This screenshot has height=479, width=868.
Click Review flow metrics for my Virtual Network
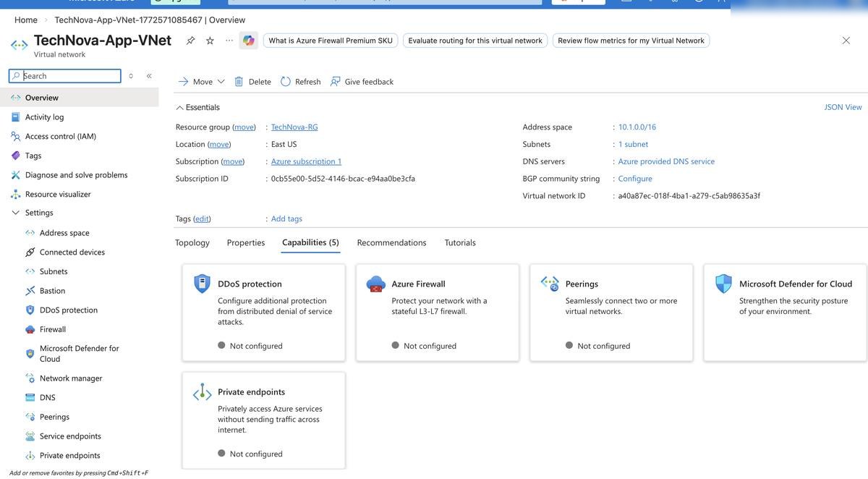631,41
